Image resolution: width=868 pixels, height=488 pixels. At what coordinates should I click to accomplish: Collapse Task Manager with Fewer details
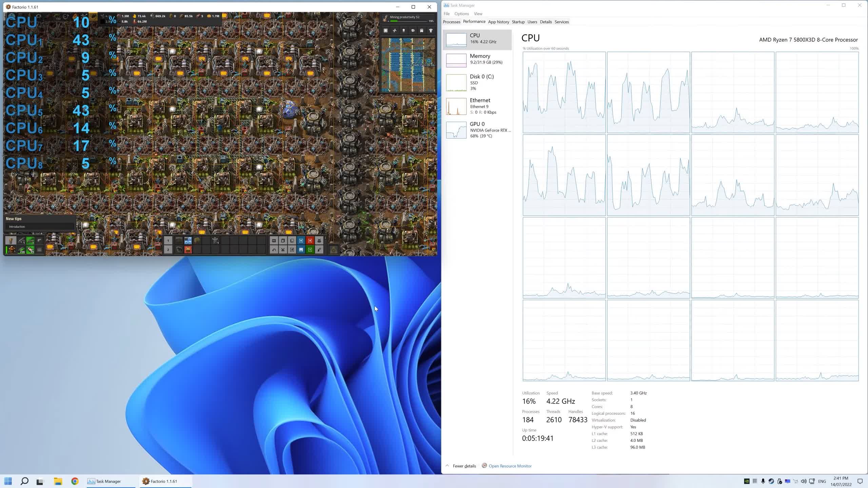pos(461,466)
